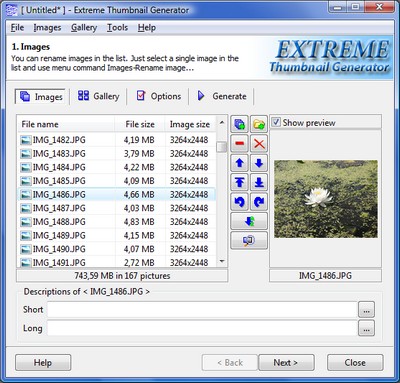Click the 3,79 MB file size cell
Image resolution: width=400 pixels, height=383 pixels.
click(139, 154)
